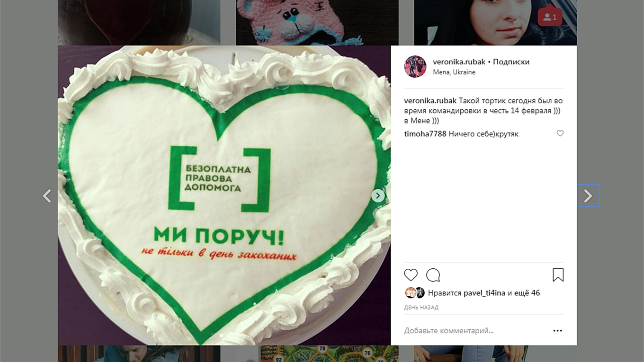Open the knitted pink hat thumbnail

point(317,23)
